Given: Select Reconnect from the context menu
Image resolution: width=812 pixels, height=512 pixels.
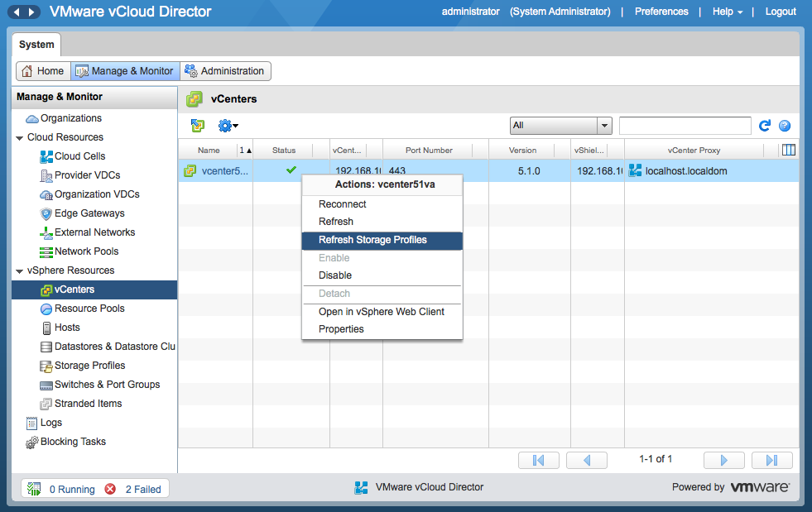Looking at the screenshot, I should coord(382,204).
